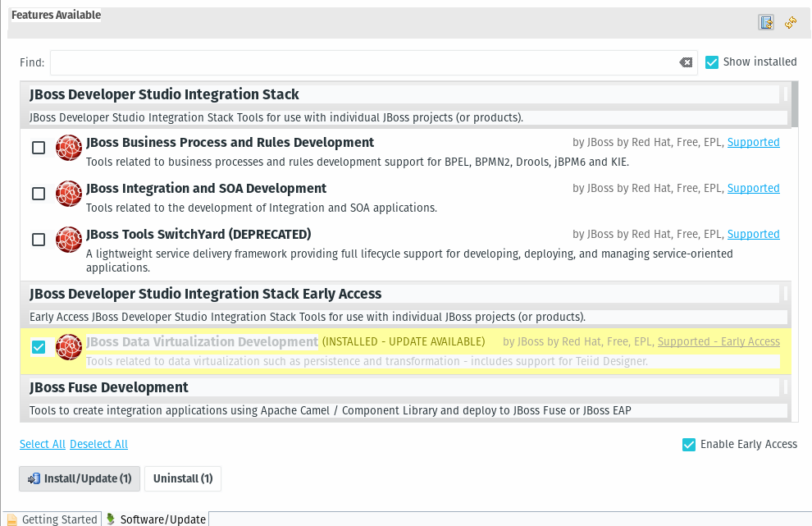Click the Software/Update tab icon
The height and width of the screenshot is (526, 812).
pos(110,519)
